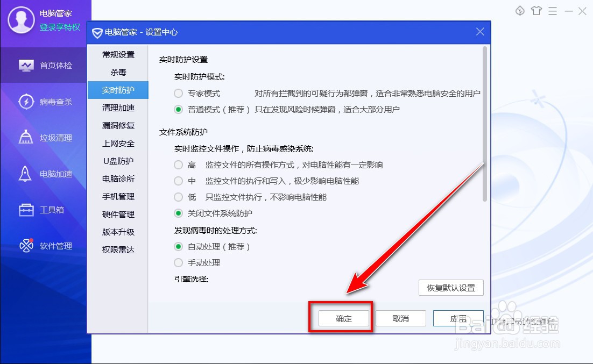
Task: Select 自动处理（推荐）radio option
Action: pyautogui.click(x=178, y=247)
